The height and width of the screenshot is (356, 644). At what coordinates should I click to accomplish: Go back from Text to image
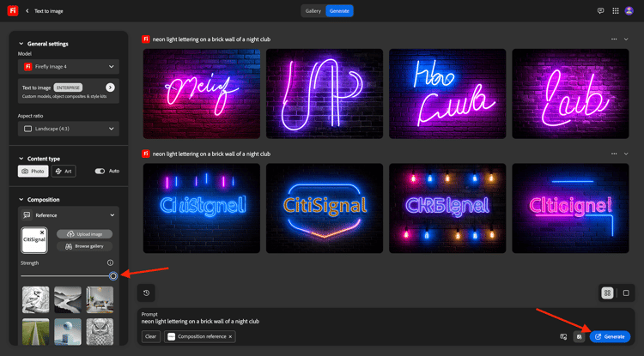[27, 11]
